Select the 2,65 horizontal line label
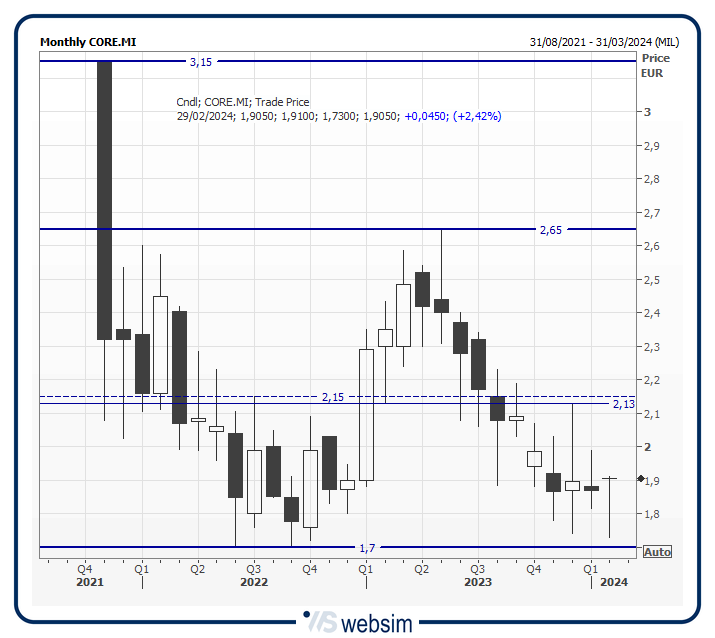This screenshot has height=638, width=715. tap(550, 230)
